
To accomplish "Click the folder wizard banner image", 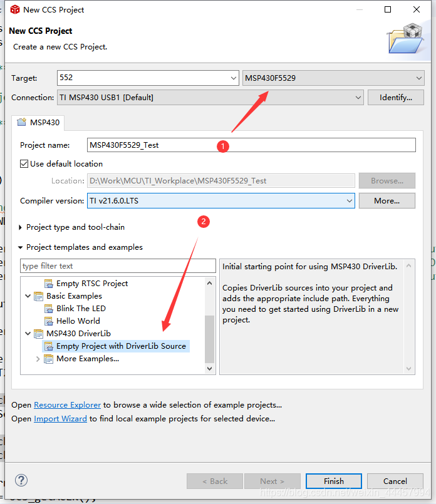I will pyautogui.click(x=405, y=39).
